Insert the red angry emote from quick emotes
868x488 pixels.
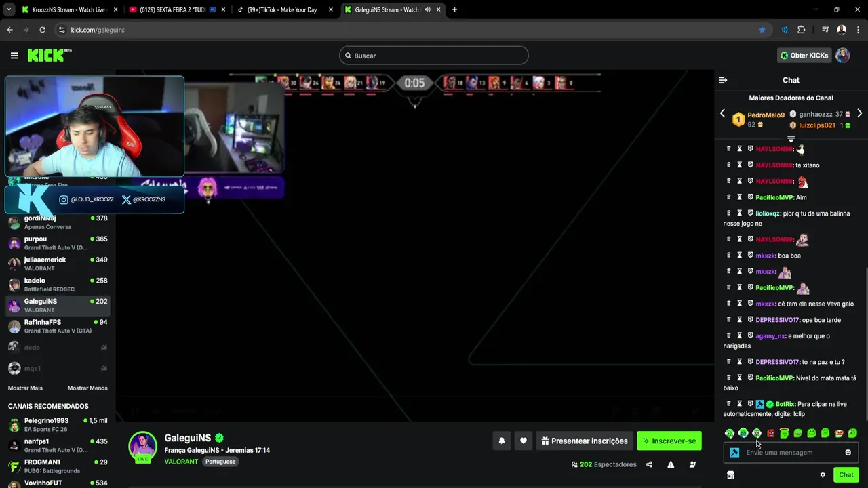[x=770, y=433]
